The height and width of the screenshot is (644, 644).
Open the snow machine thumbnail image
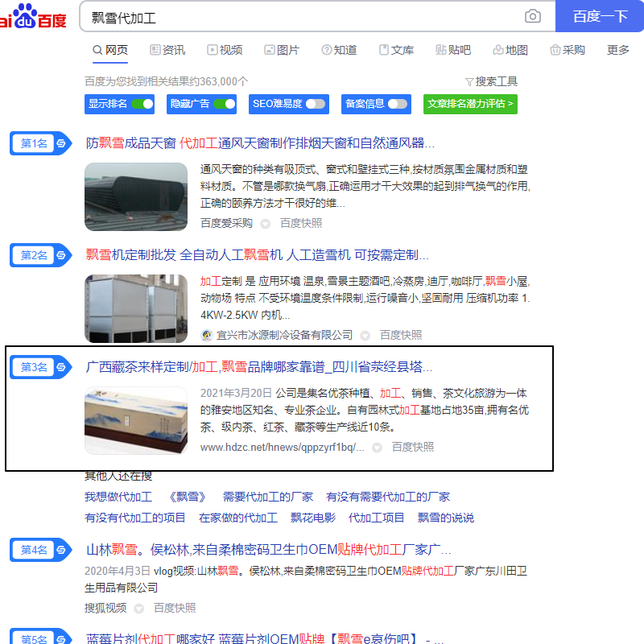click(x=136, y=309)
